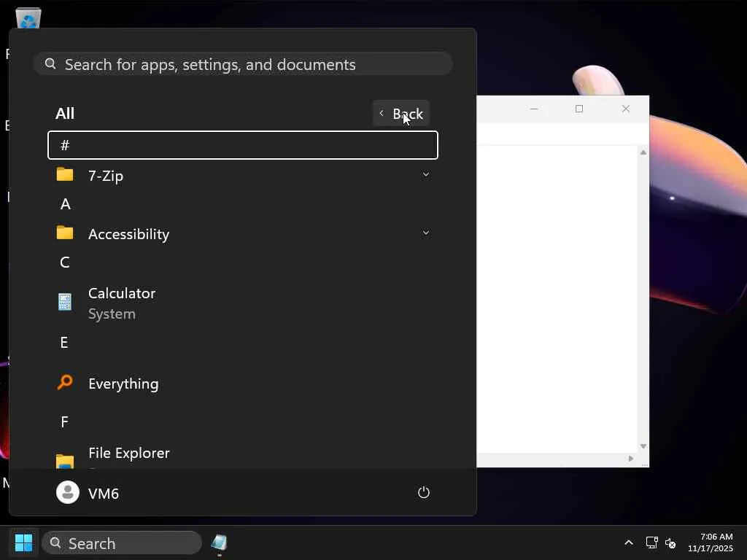Image resolution: width=747 pixels, height=560 pixels.
Task: Click the 'All' heading label
Action: pos(65,113)
